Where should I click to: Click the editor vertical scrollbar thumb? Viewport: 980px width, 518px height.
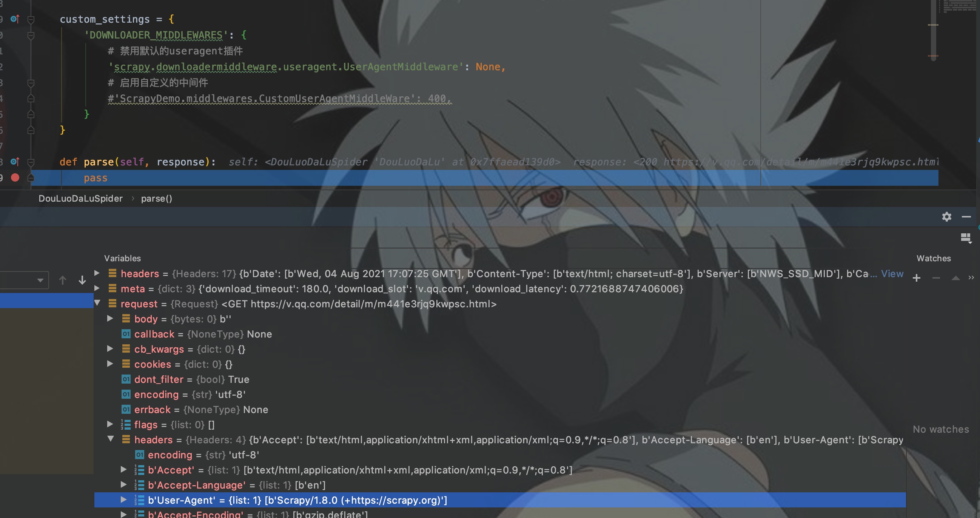click(x=933, y=31)
